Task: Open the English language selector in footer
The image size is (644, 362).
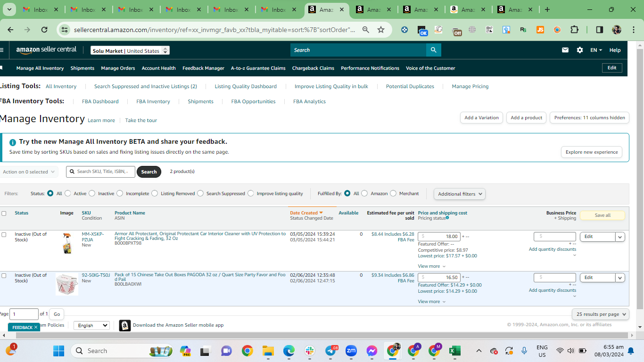Action: click(x=91, y=326)
